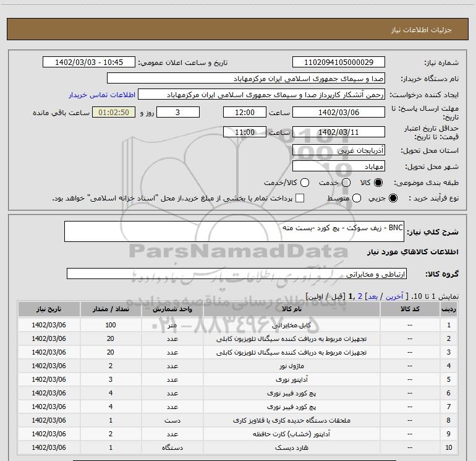Click the buyer organization name field
This screenshot has width=476, height=461.
tap(246, 79)
